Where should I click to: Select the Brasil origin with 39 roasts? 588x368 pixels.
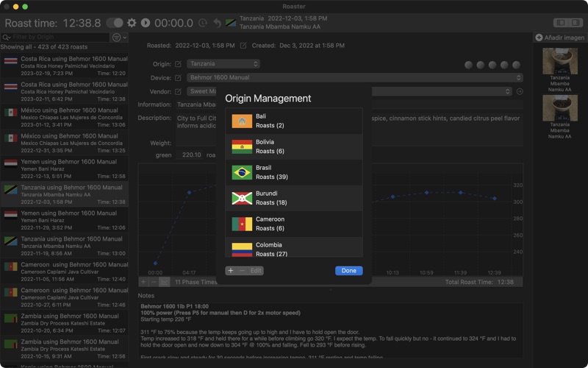294,172
